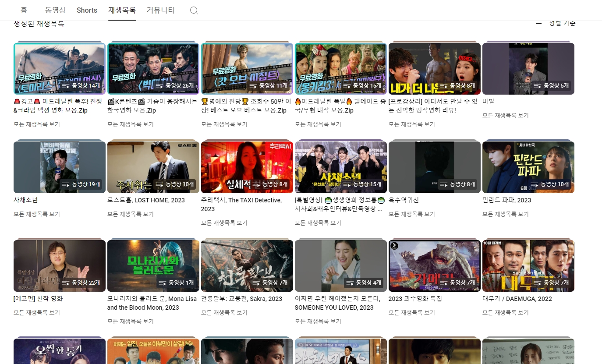This screenshot has width=602, height=364.
Task: Click 모든 재생목록 보기 under 비밀 playlist
Action: [x=506, y=116]
